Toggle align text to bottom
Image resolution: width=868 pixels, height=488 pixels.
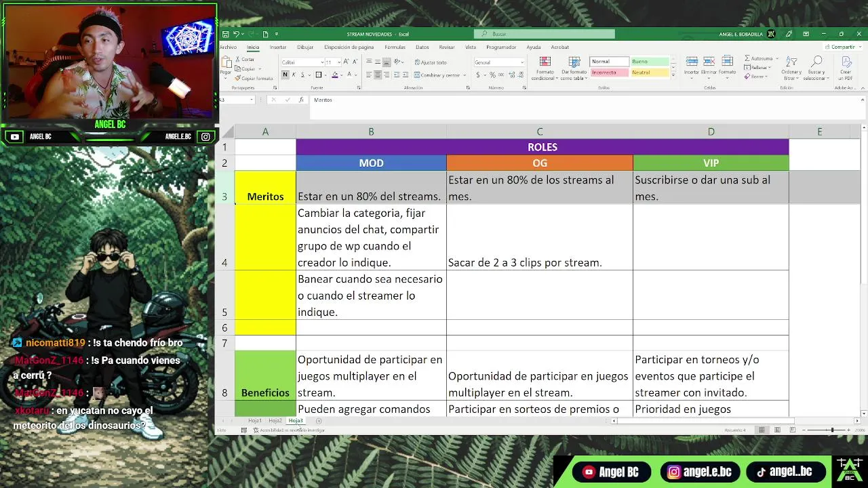[x=387, y=62]
